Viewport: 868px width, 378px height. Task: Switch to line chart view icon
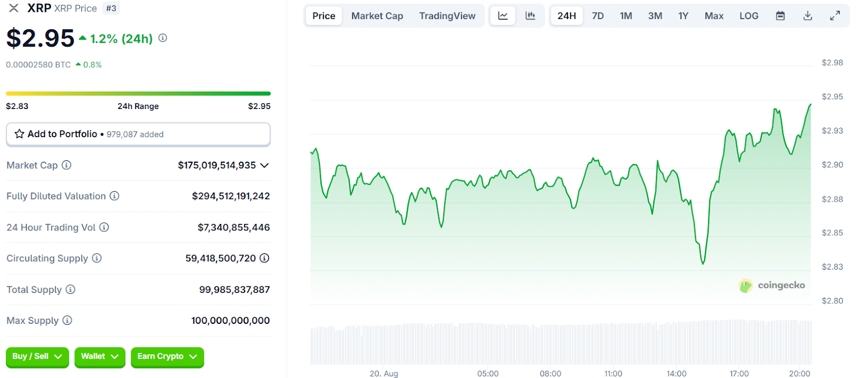pos(503,16)
